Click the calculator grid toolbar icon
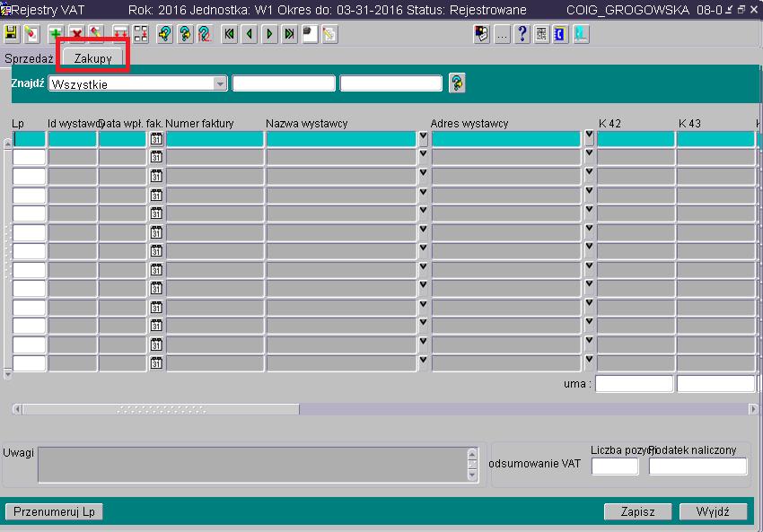 541,33
